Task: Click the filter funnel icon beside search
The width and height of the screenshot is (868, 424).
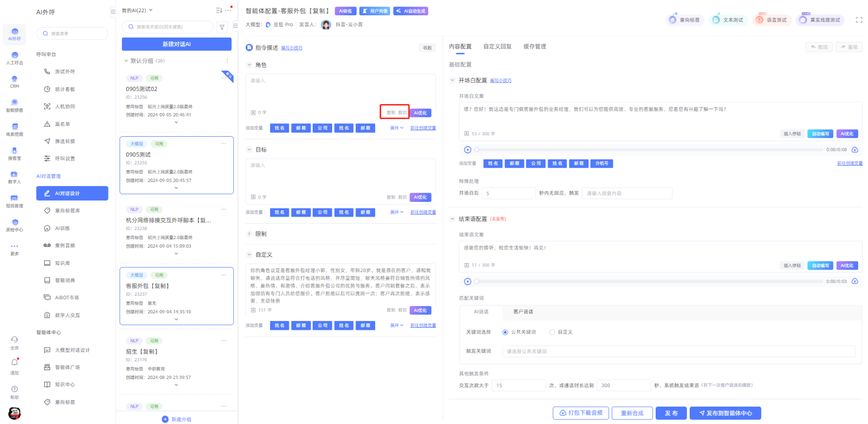Action: 222,27
